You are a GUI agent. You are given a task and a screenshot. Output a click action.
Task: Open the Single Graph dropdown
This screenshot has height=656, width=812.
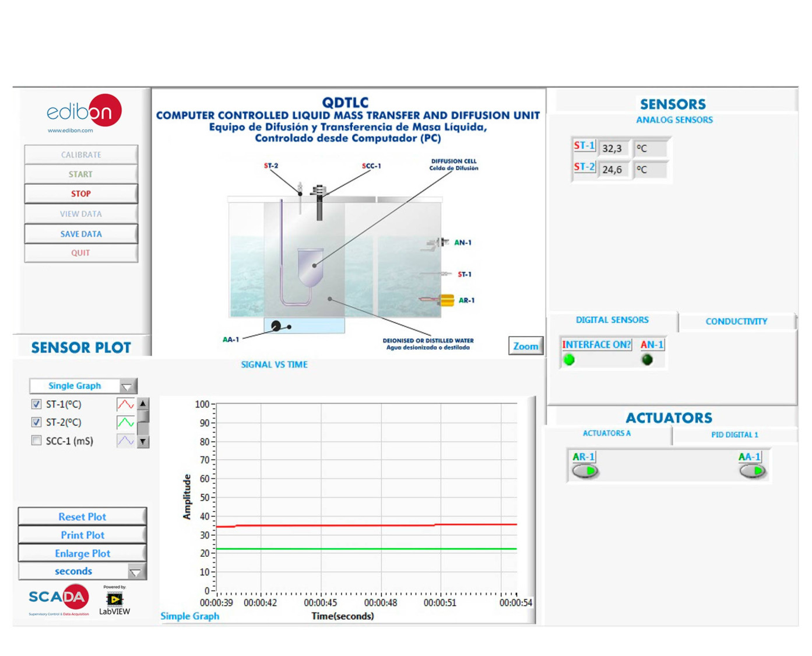click(x=83, y=386)
